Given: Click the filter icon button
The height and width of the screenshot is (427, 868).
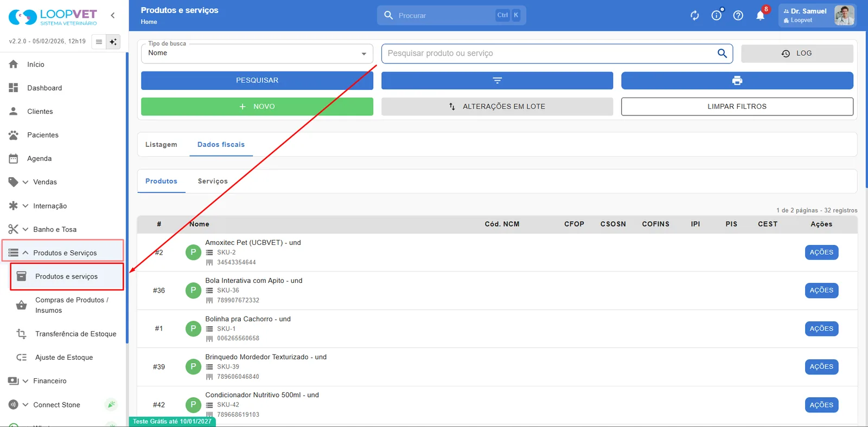Looking at the screenshot, I should tap(497, 80).
